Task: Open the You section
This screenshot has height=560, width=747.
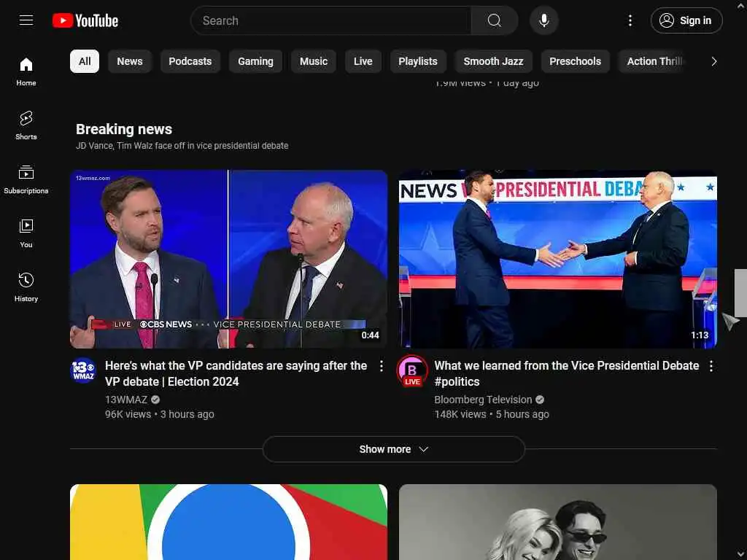Action: 26,233
